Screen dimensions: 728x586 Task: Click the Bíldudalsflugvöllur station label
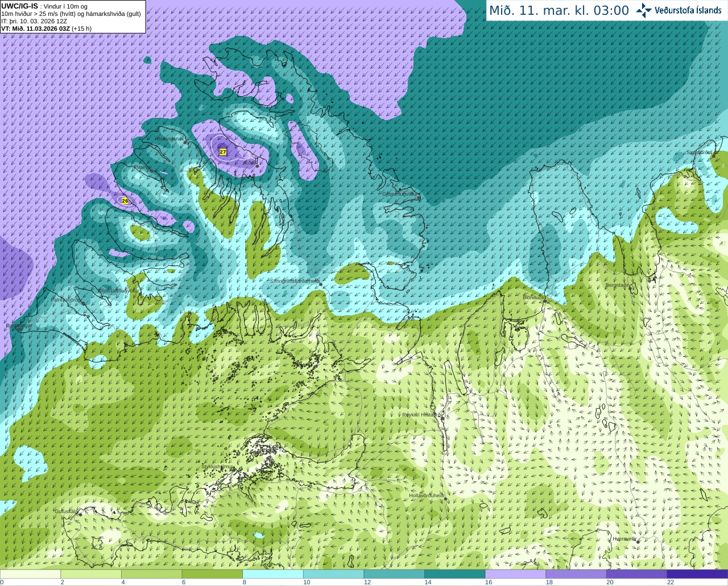click(118, 290)
